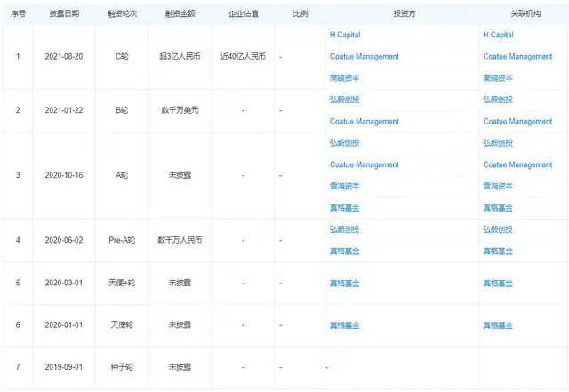Image resolution: width=569 pixels, height=392 pixels.
Task: Open H Capital link under 投资方 column
Action: pyautogui.click(x=345, y=35)
